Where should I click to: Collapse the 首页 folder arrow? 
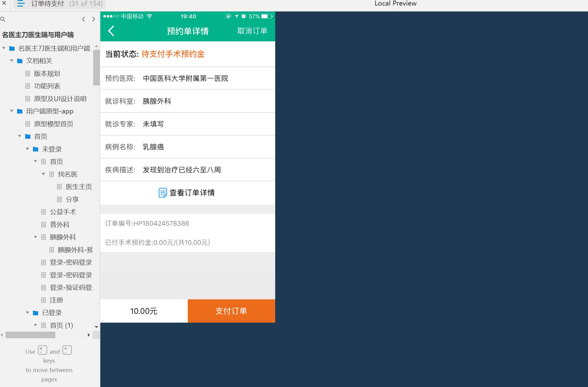tap(20, 136)
